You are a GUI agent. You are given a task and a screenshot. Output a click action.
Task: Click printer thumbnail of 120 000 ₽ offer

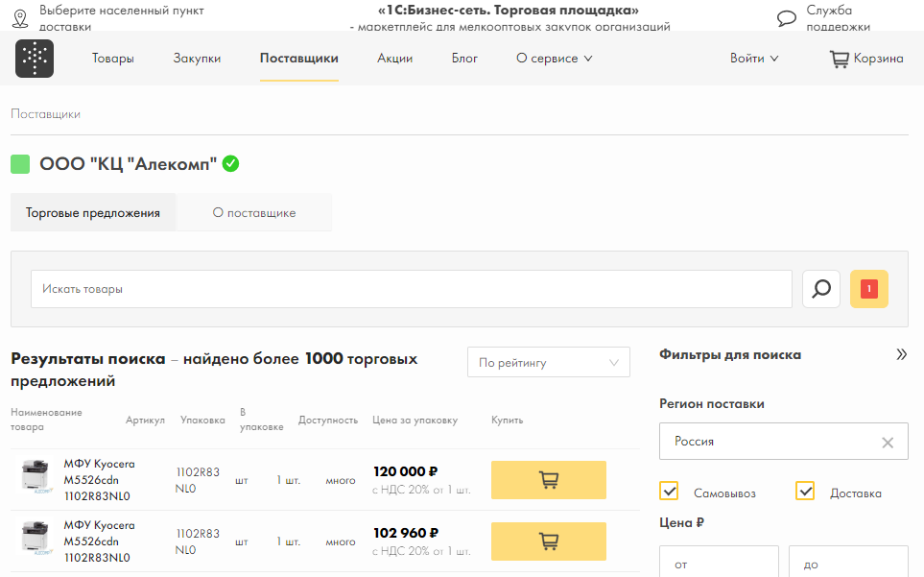[35, 475]
